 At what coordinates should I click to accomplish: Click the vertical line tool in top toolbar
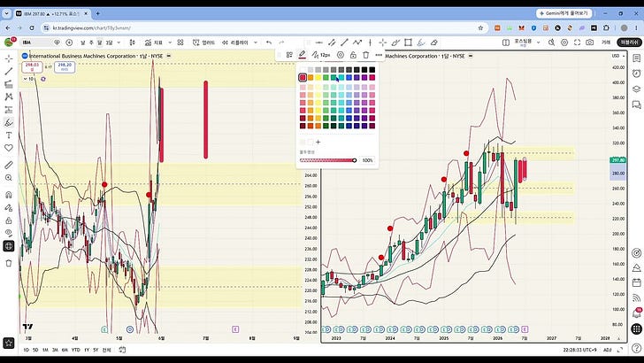pos(370,42)
